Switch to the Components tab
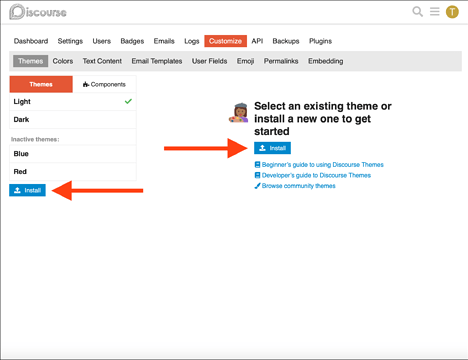 pos(104,84)
